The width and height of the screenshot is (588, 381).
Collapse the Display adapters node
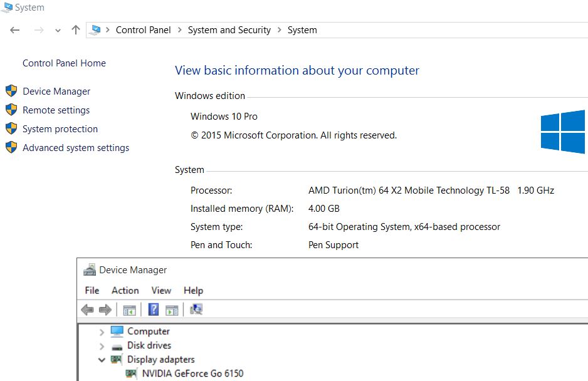click(102, 360)
